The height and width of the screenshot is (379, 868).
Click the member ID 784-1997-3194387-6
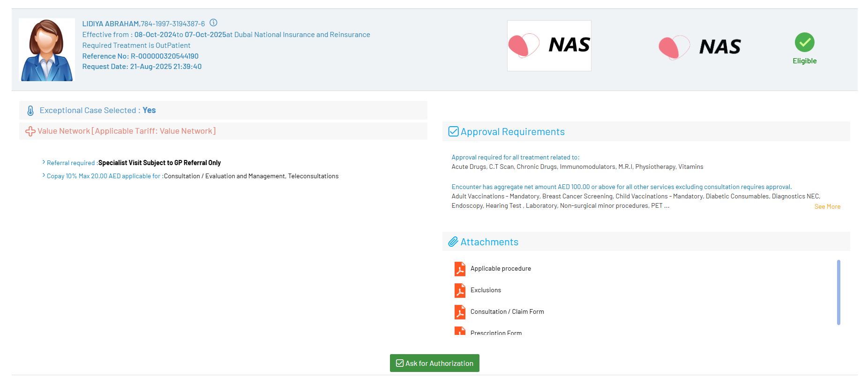173,23
